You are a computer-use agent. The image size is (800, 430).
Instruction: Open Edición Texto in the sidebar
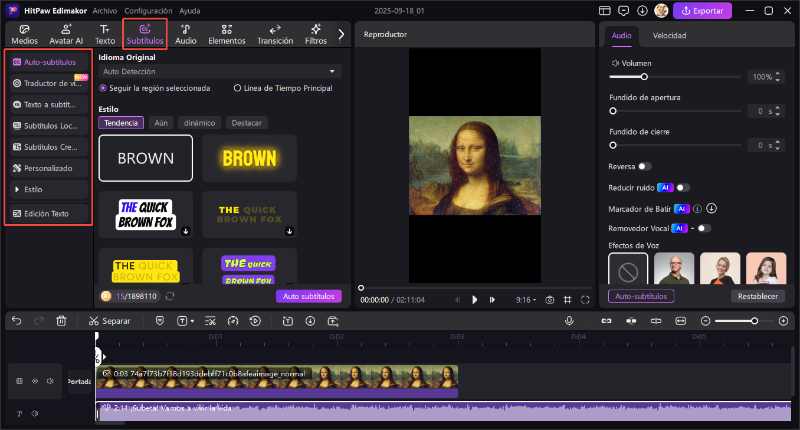click(49, 213)
